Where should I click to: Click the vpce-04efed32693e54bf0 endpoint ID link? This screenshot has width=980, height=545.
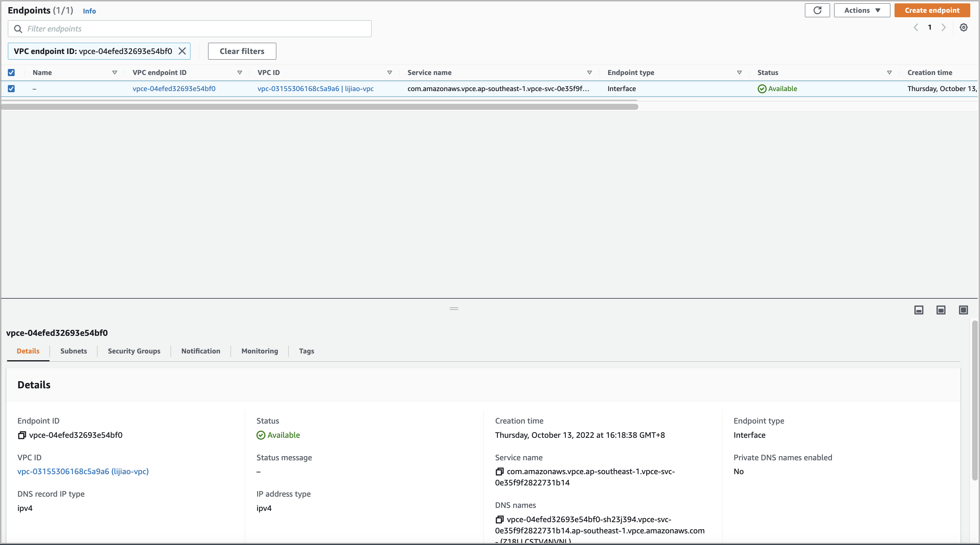coord(173,88)
